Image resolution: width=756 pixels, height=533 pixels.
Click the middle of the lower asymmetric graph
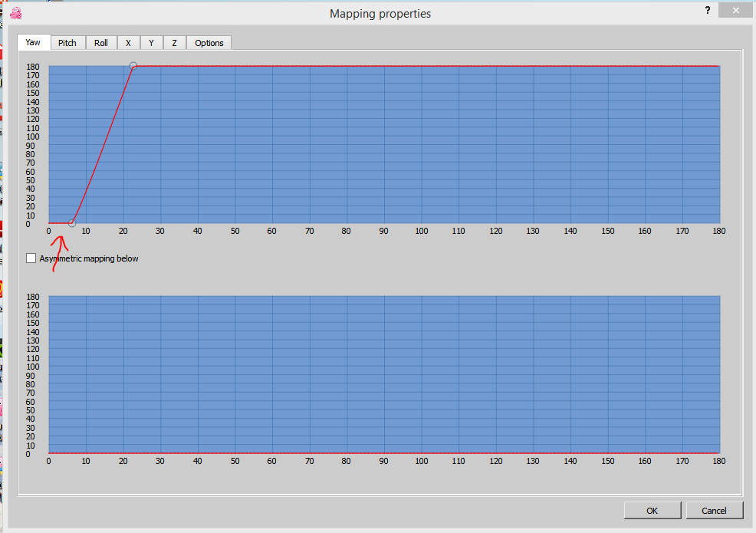coord(383,375)
